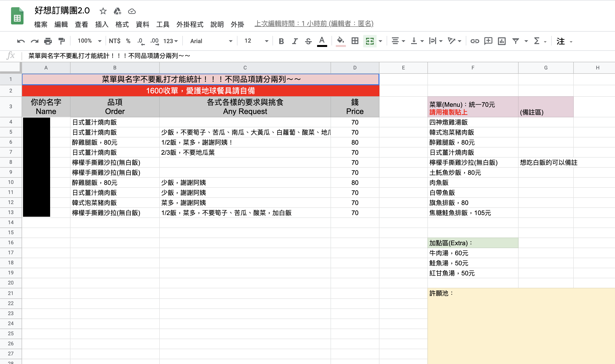This screenshot has width=615, height=364.
Task: Open the last edit time link
Action: coord(314,23)
